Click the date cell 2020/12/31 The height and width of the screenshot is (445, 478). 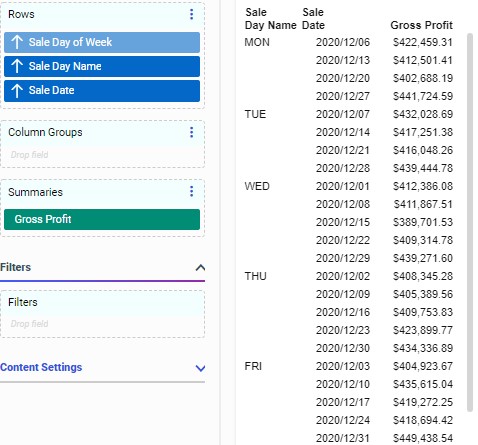click(343, 438)
